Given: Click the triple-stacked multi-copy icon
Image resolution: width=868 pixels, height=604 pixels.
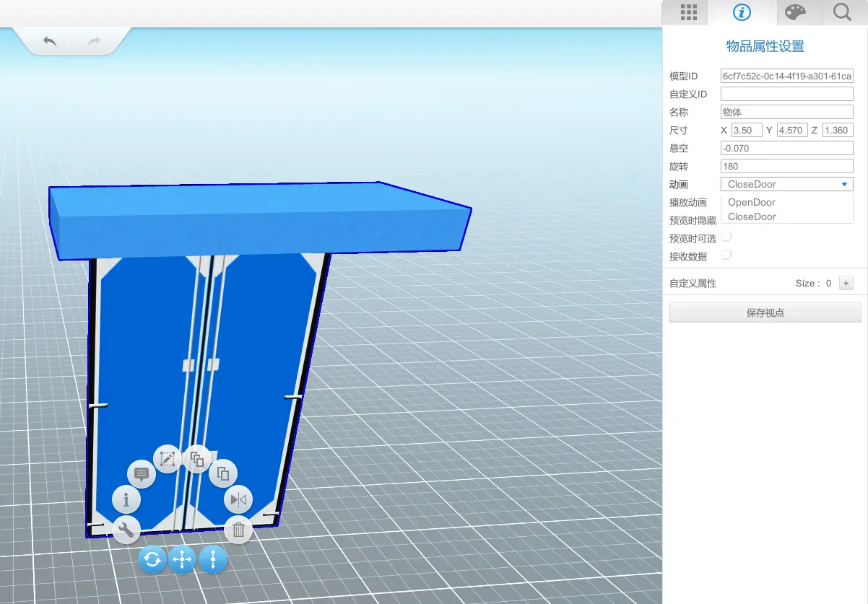Looking at the screenshot, I should tap(197, 459).
